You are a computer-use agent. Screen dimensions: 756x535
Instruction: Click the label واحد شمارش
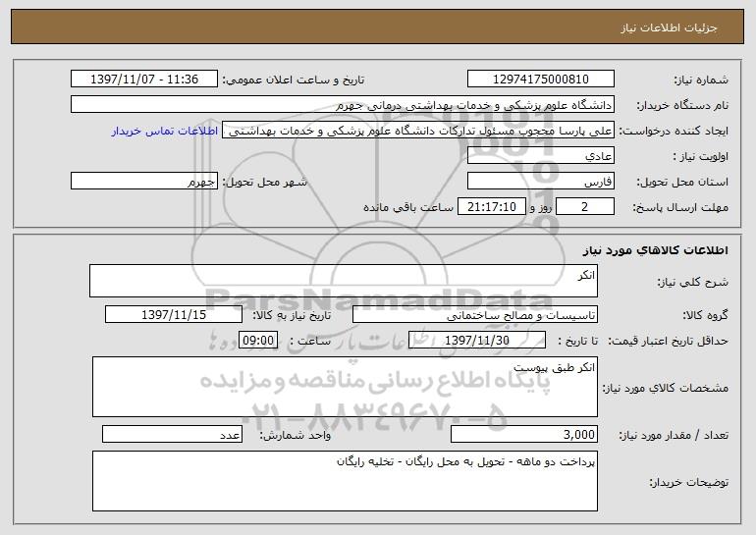tap(296, 435)
